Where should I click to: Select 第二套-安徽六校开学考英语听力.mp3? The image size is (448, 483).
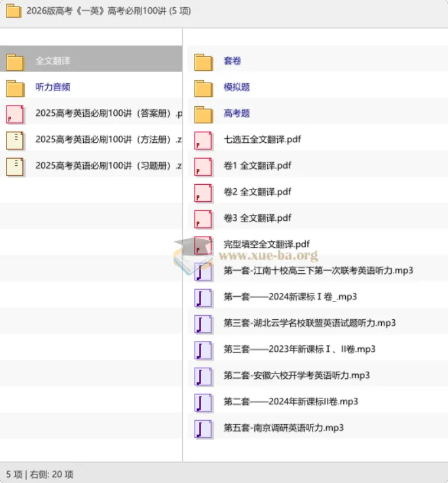click(x=297, y=375)
